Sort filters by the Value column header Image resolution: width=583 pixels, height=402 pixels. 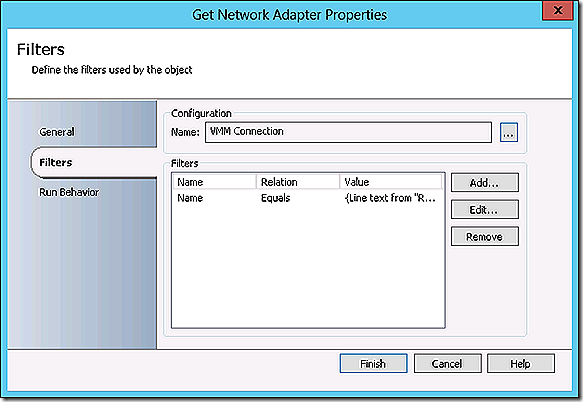[x=391, y=182]
